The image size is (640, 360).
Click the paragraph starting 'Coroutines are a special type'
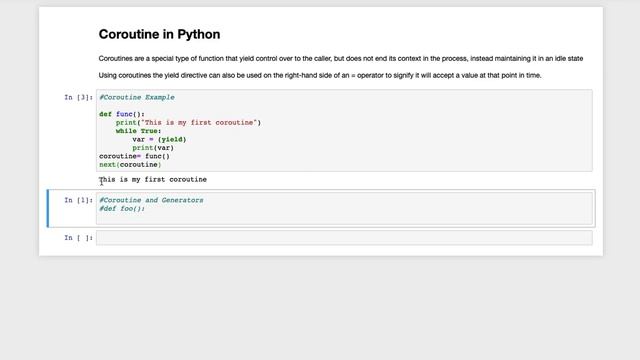(x=341, y=58)
